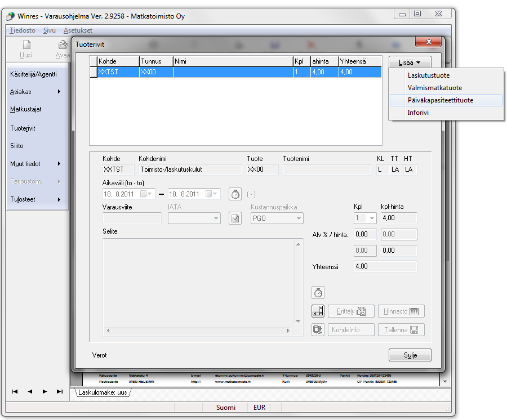Click Selite vertical scrollbar down arrow
The height and width of the screenshot is (420, 507).
coord(298,321)
